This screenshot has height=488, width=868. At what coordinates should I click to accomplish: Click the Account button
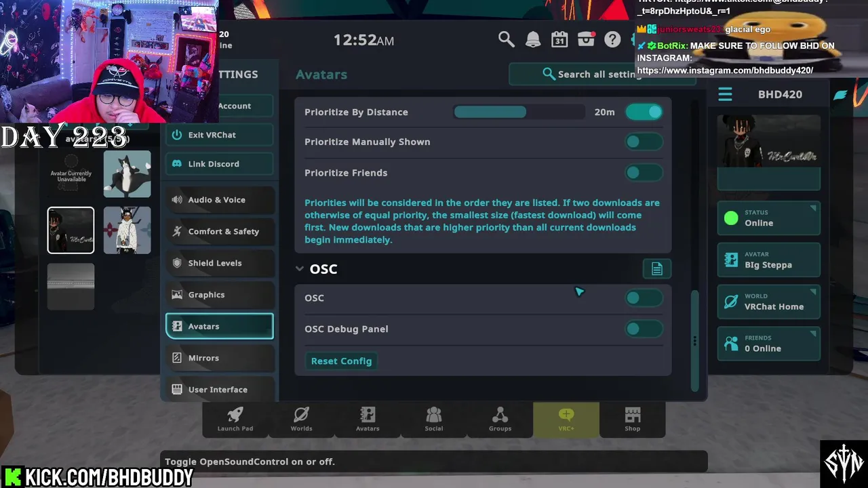click(x=245, y=106)
